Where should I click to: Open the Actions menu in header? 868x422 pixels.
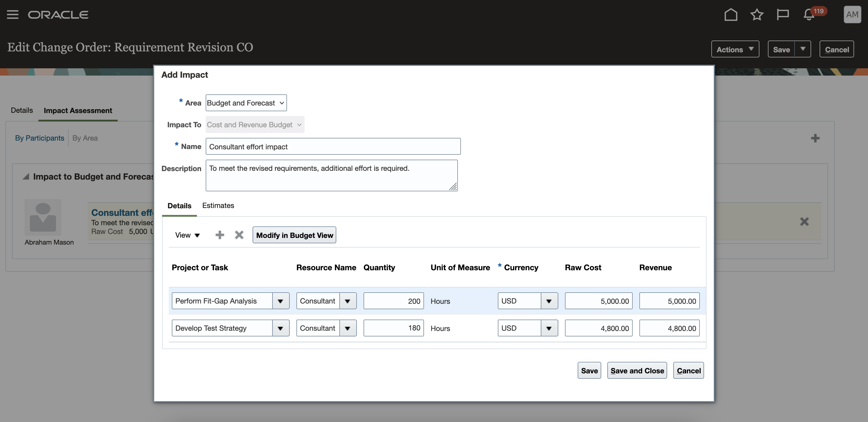[735, 49]
